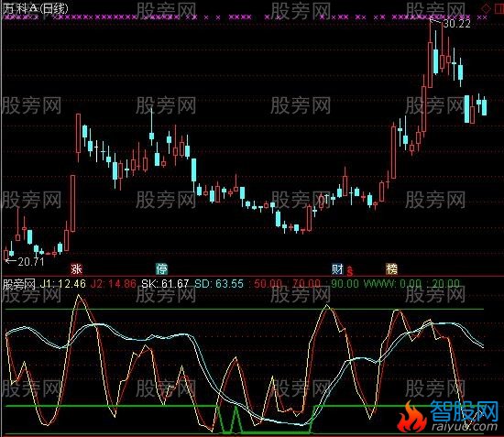The width and height of the screenshot is (504, 437).
Task: Click the red 70.00 reference value
Action: tap(306, 284)
